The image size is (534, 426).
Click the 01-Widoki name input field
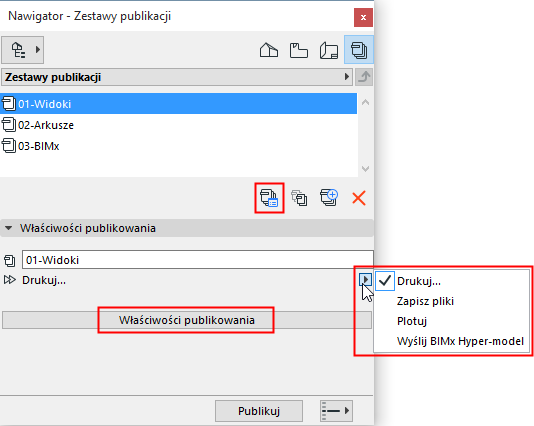[198, 260]
